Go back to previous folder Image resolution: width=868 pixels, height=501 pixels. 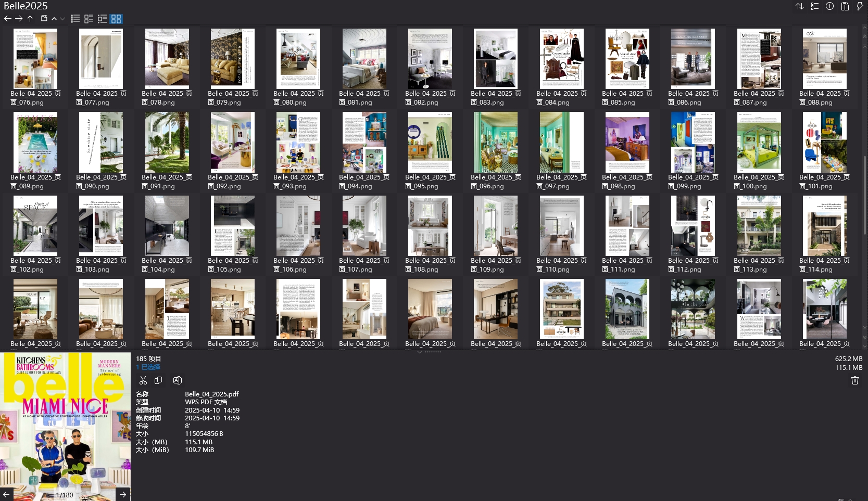pos(7,19)
